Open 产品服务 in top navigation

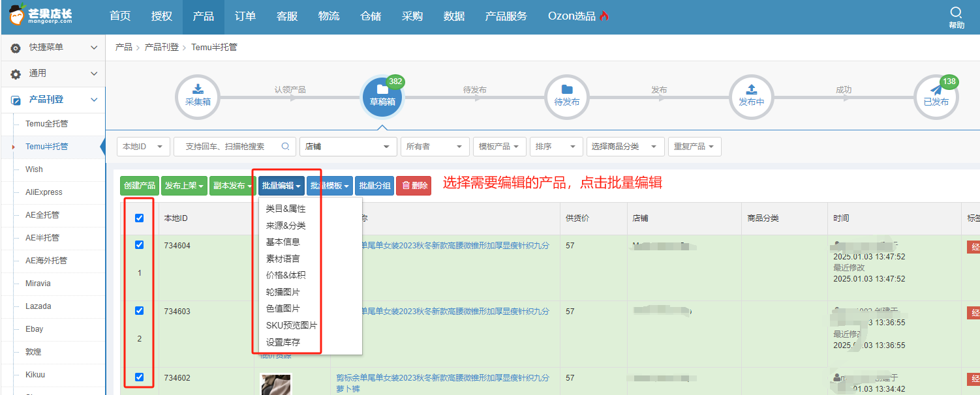[506, 16]
